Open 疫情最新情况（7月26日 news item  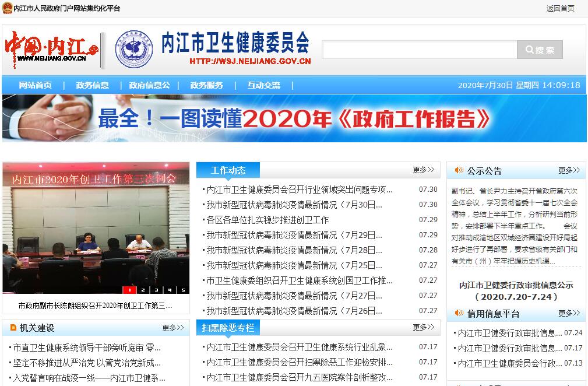294,311
